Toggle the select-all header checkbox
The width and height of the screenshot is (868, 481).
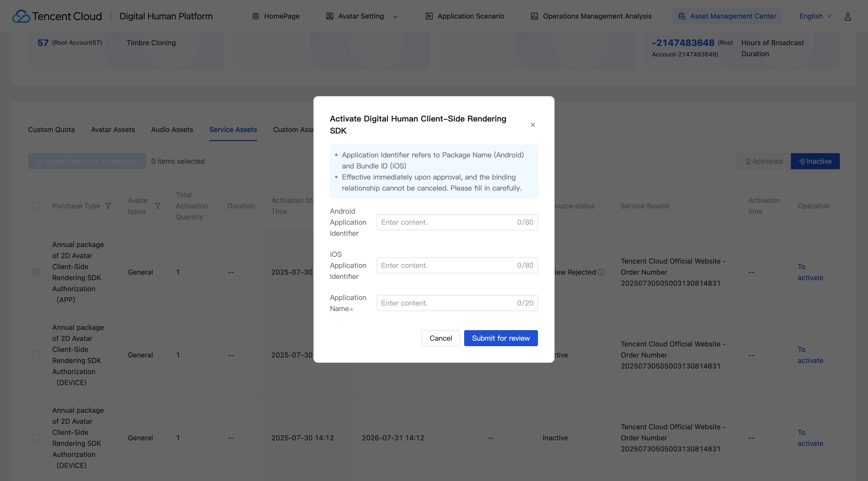(x=36, y=206)
